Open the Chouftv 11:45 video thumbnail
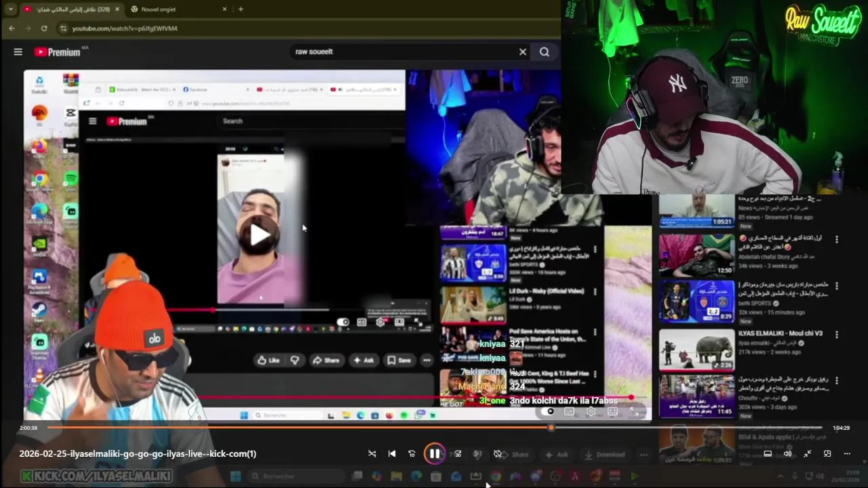Image resolution: width=868 pixels, height=488 pixels. click(x=696, y=396)
